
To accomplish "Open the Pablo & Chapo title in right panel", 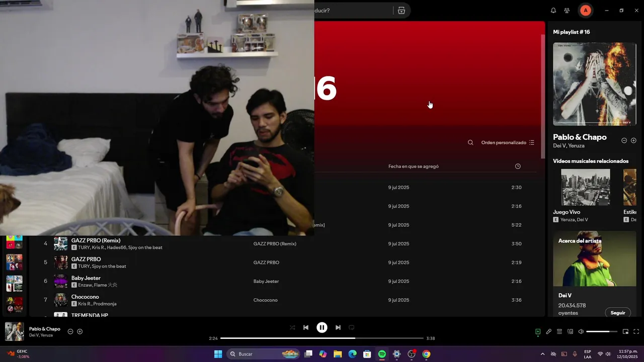I will point(580,137).
